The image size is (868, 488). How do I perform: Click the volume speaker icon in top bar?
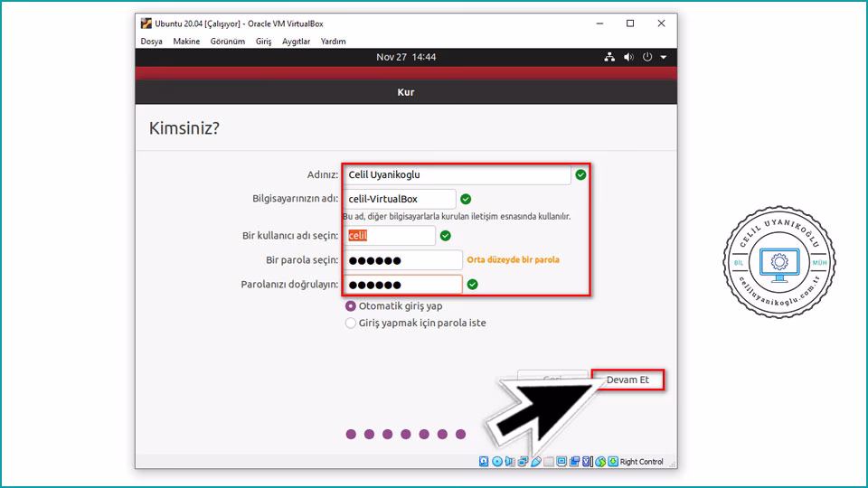628,57
